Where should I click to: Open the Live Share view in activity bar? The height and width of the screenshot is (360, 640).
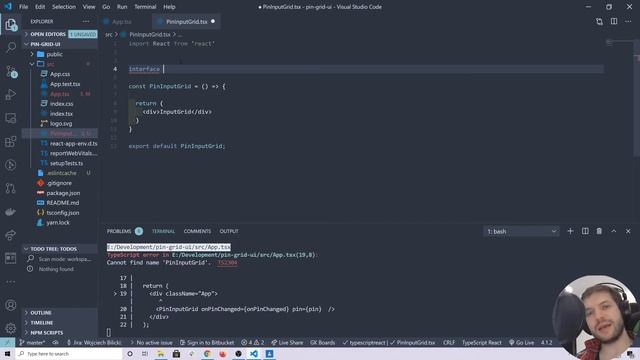click(x=11, y=235)
